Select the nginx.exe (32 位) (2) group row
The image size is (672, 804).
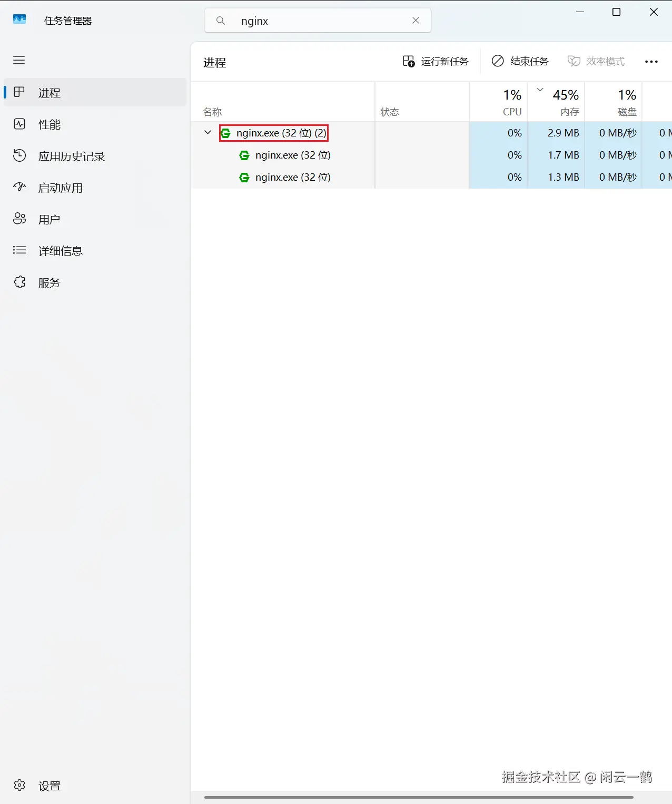(x=431, y=133)
